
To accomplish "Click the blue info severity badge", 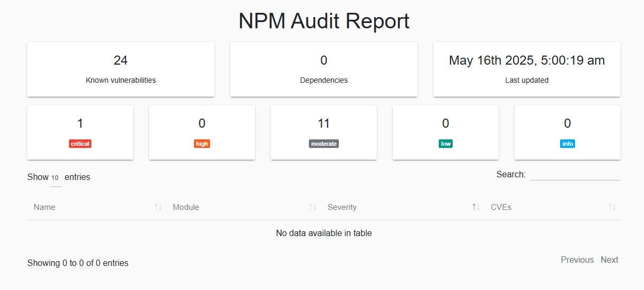I will pyautogui.click(x=568, y=144).
